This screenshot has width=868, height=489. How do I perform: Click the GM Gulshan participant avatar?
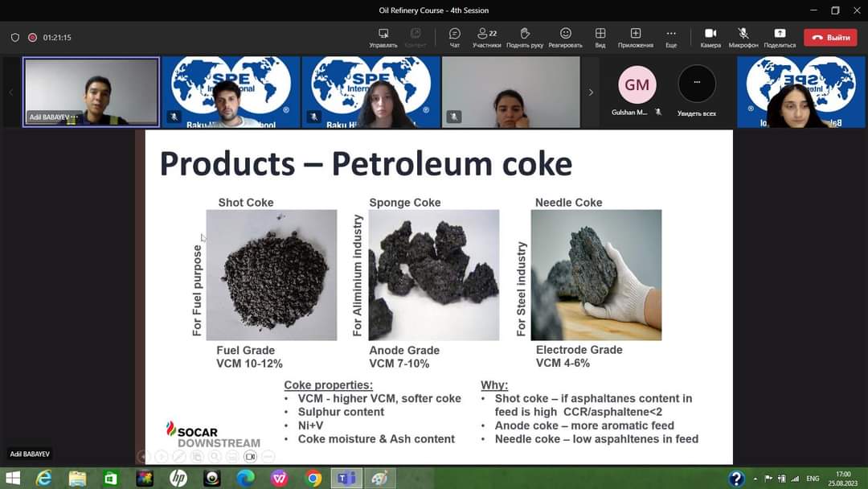(x=637, y=85)
